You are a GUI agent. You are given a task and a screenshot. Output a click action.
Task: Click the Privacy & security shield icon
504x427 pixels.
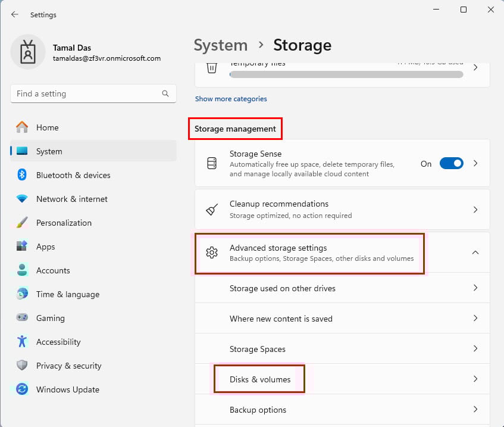(22, 366)
